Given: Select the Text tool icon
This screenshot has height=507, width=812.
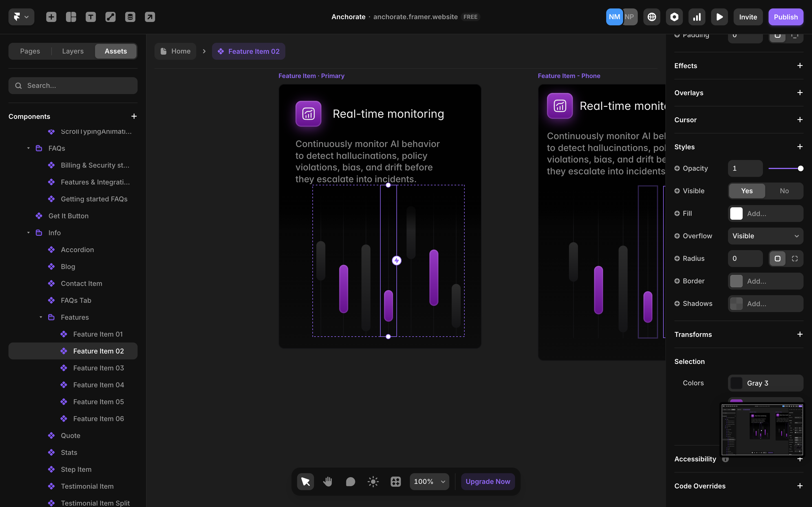Looking at the screenshot, I should (91, 17).
